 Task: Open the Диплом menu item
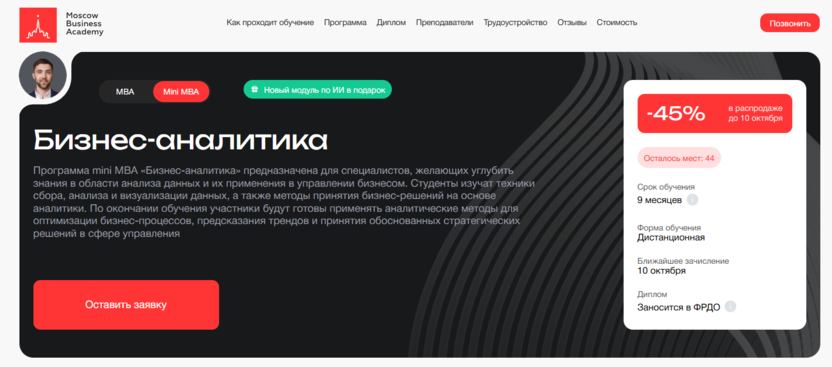(x=391, y=22)
